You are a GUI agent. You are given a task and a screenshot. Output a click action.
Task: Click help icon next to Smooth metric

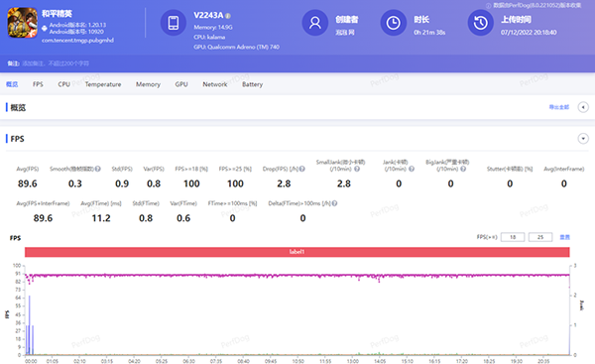[98, 169]
